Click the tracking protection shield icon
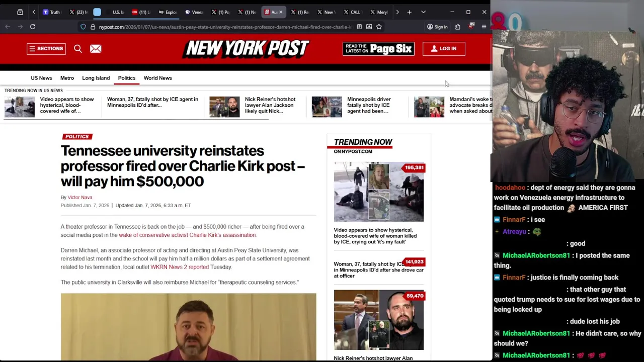Image resolution: width=644 pixels, height=362 pixels. tap(83, 27)
